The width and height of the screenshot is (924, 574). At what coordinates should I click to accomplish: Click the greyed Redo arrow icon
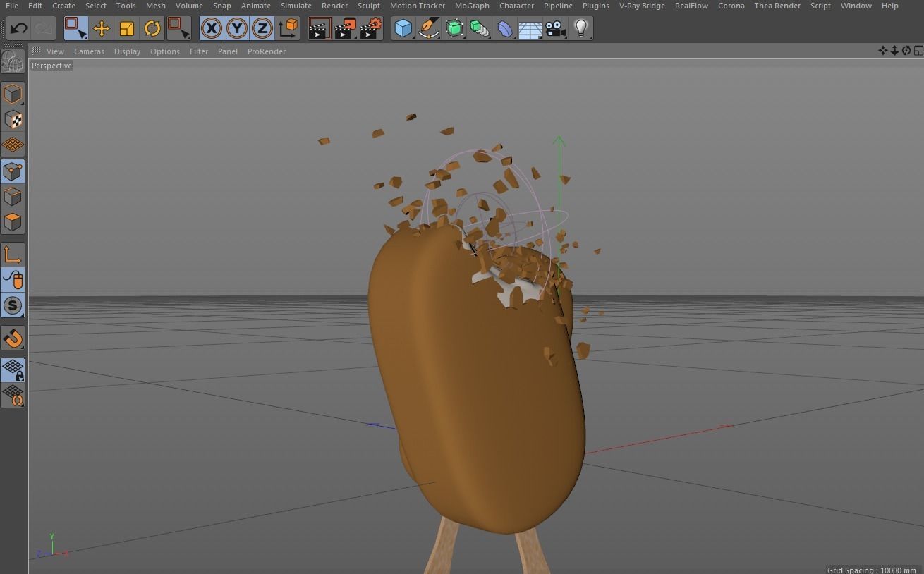pos(44,29)
